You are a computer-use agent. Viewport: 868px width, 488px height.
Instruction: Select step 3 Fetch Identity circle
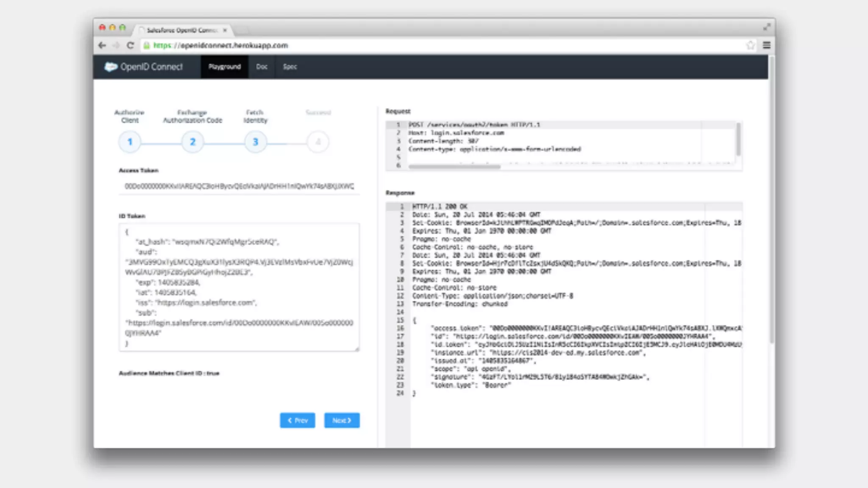pos(255,142)
